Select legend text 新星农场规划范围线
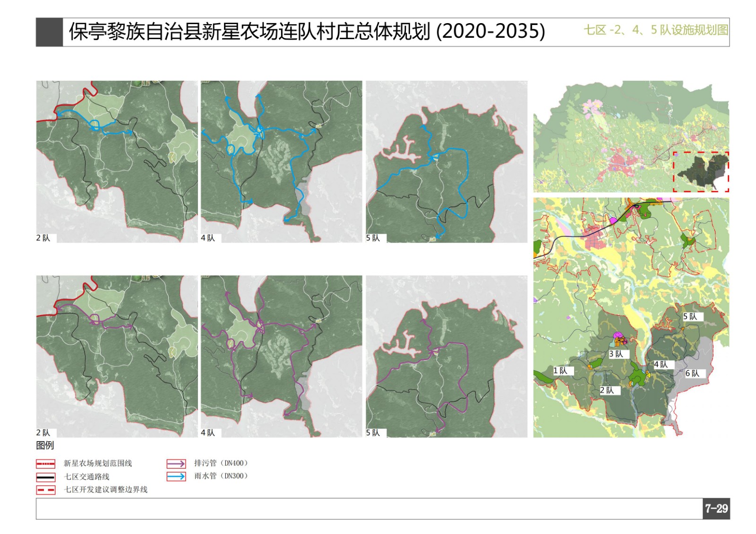 tap(98, 464)
